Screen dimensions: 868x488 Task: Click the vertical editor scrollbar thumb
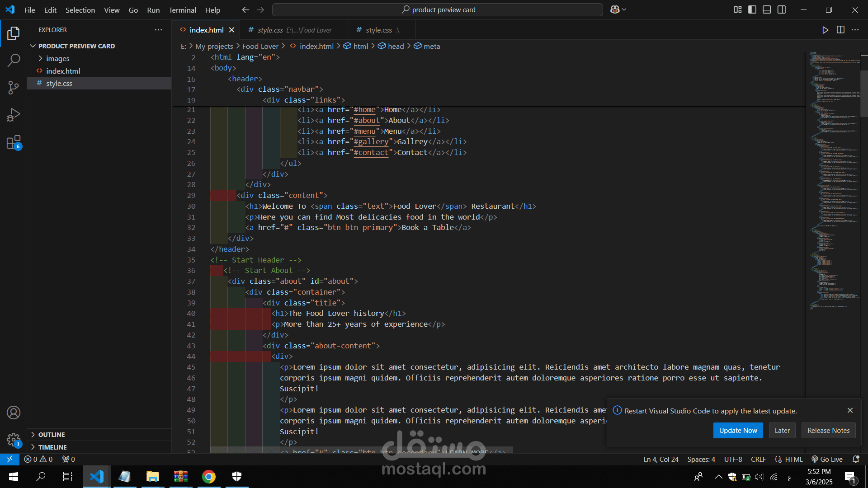[x=864, y=93]
